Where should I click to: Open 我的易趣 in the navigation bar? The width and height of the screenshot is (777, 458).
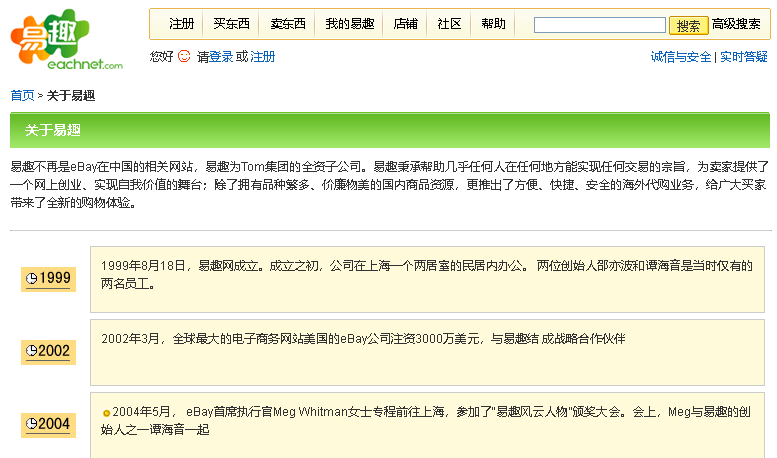coord(350,24)
